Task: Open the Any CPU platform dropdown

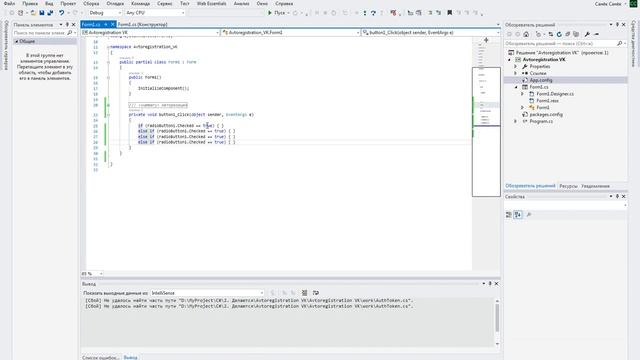Action: tap(155, 13)
